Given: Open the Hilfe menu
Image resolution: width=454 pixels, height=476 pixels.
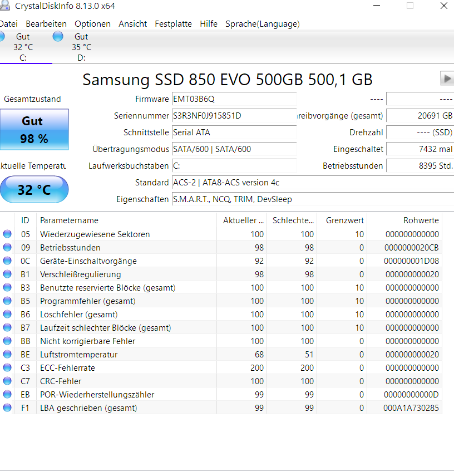Looking at the screenshot, I should click(x=209, y=24).
